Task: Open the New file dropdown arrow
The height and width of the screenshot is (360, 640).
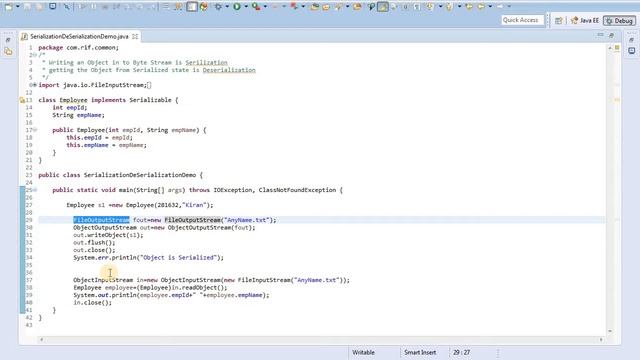Action: tap(18, 7)
